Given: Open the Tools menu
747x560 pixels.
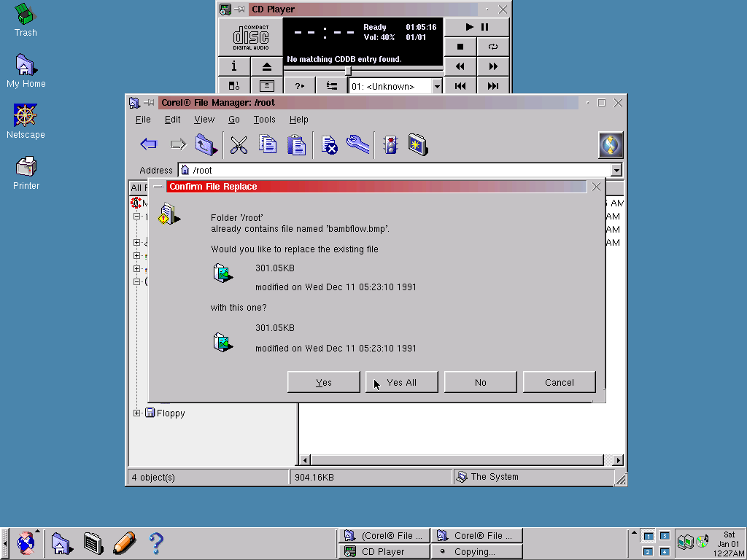Looking at the screenshot, I should point(264,120).
